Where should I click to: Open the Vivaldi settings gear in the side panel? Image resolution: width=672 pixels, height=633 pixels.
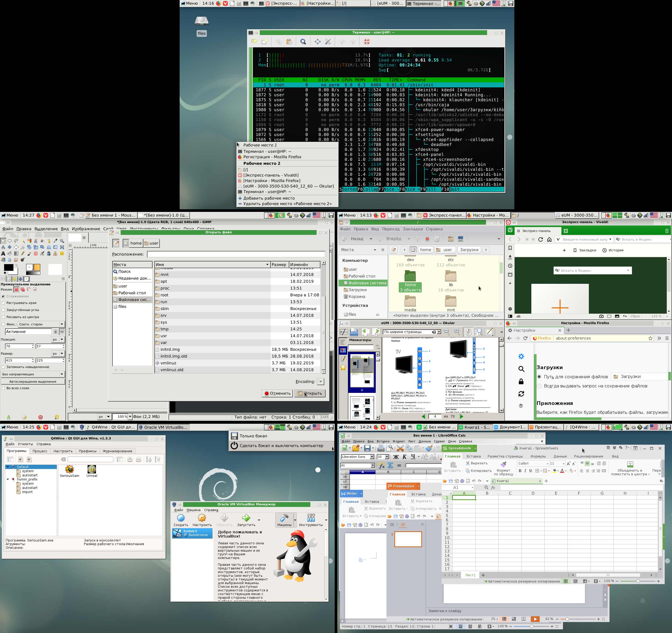tap(510, 309)
